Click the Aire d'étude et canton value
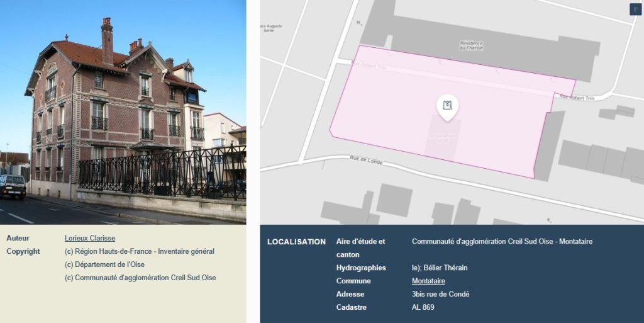 (502, 241)
